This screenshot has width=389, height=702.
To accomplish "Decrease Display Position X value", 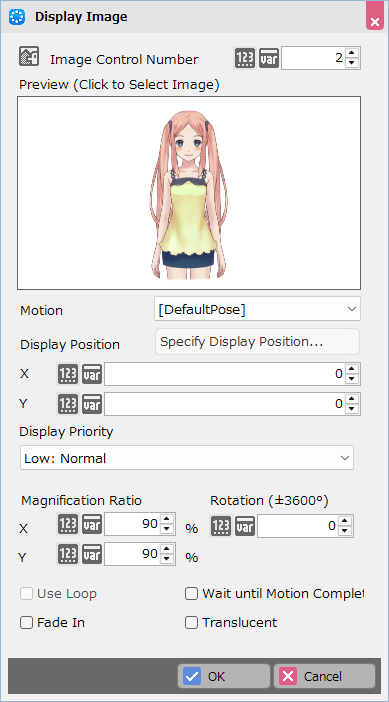I will 352,380.
